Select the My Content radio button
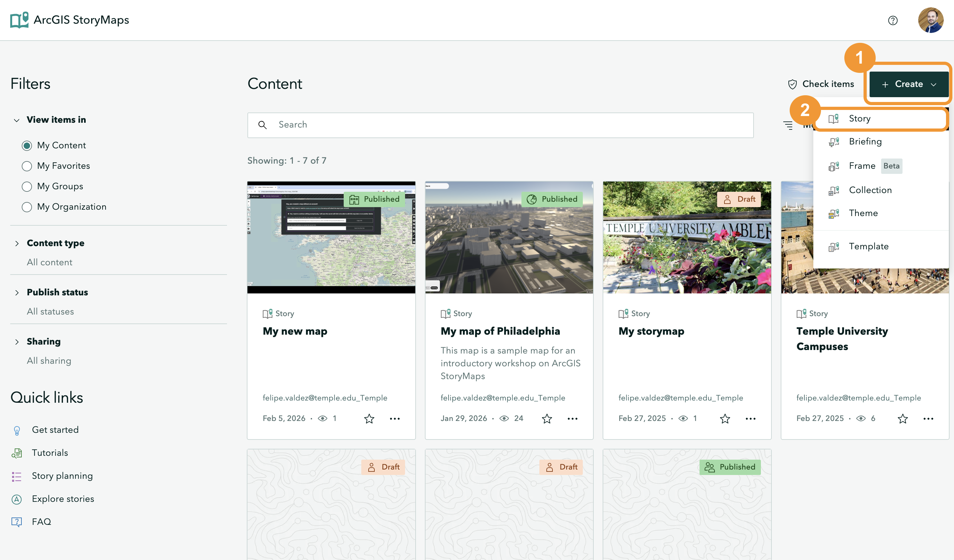Screen dimensions: 954x560 point(27,146)
